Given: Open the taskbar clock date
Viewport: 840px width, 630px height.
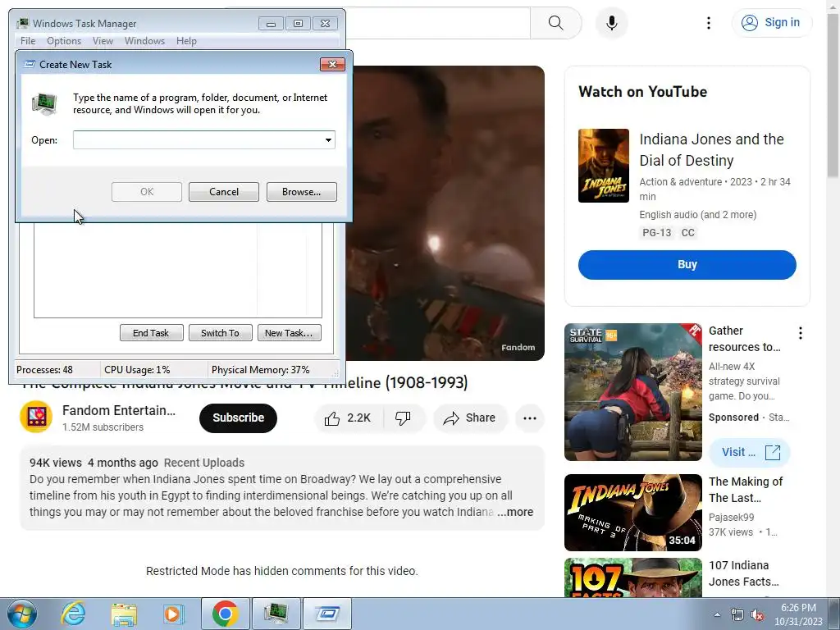Looking at the screenshot, I should coord(798,614).
